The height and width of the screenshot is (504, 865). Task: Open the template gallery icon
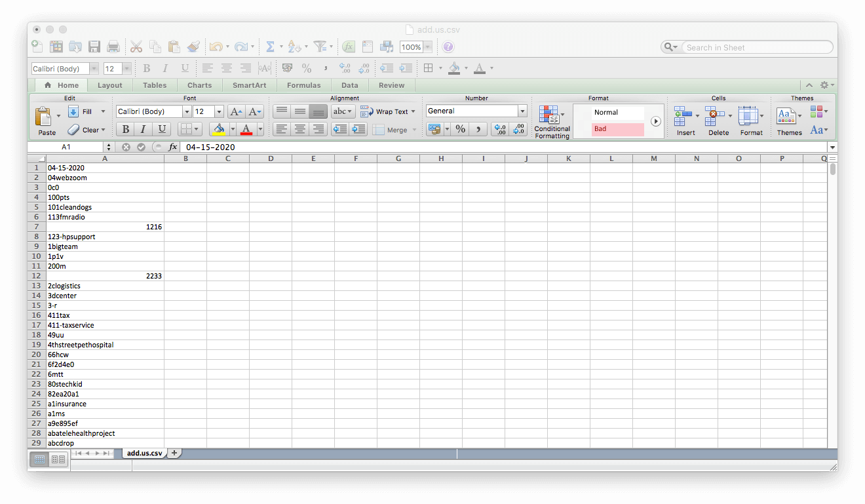[56, 47]
